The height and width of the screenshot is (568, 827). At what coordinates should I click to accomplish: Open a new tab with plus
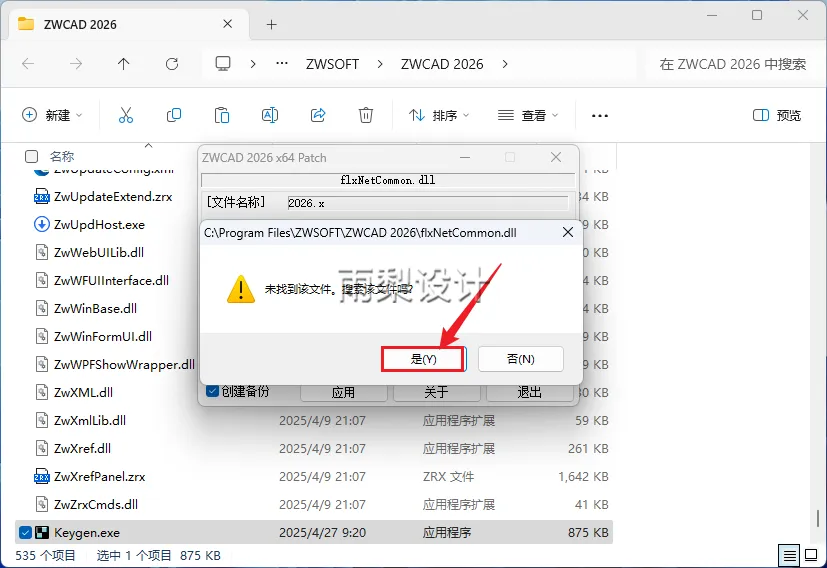(x=271, y=24)
